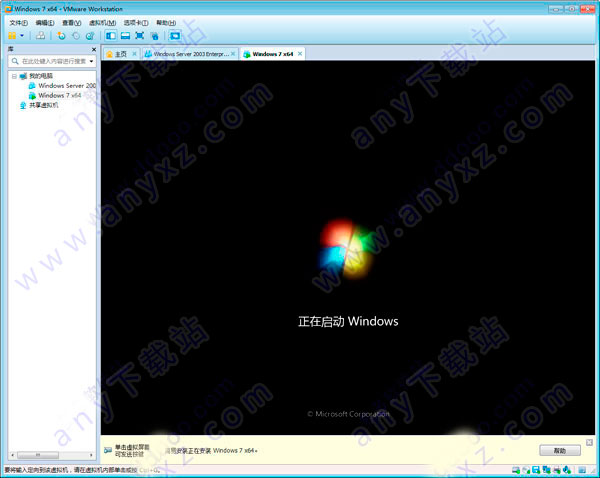Screen dimensions: 600x478
Task: Click the VM power state toolbar icon
Action: click(12, 36)
